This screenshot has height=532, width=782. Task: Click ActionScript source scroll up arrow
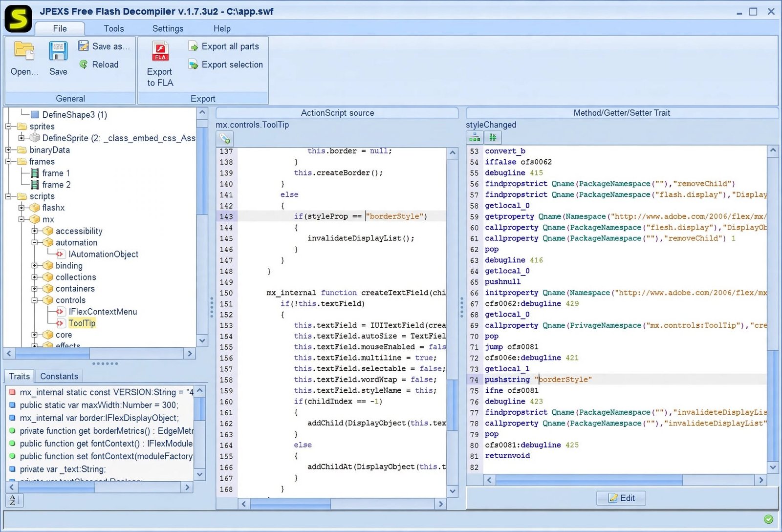pyautogui.click(x=453, y=153)
